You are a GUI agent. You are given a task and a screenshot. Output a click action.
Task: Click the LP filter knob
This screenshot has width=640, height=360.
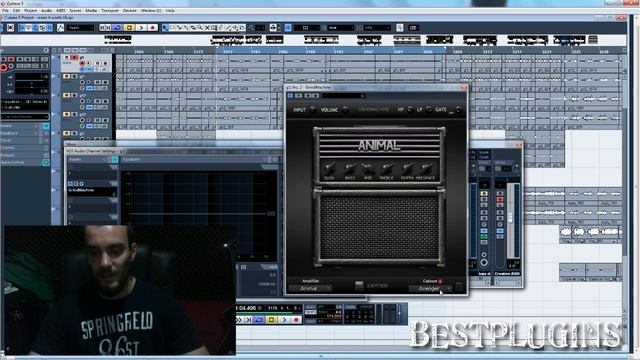pos(429,109)
